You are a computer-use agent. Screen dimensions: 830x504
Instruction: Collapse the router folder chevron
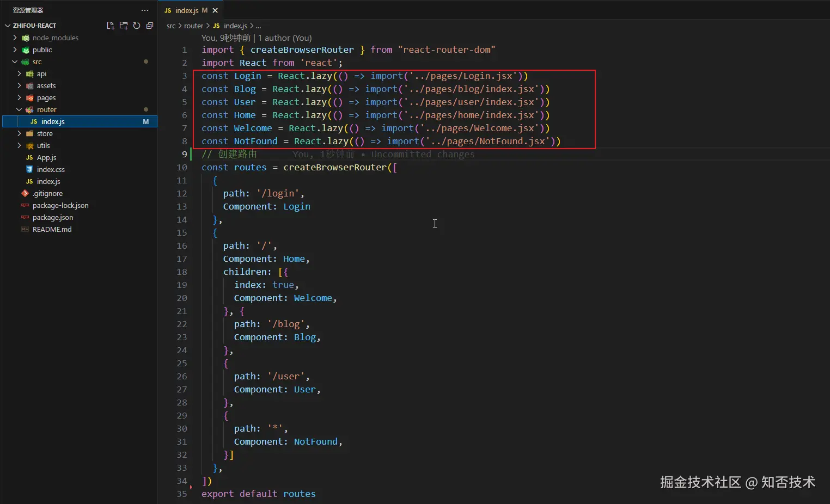[x=20, y=109]
